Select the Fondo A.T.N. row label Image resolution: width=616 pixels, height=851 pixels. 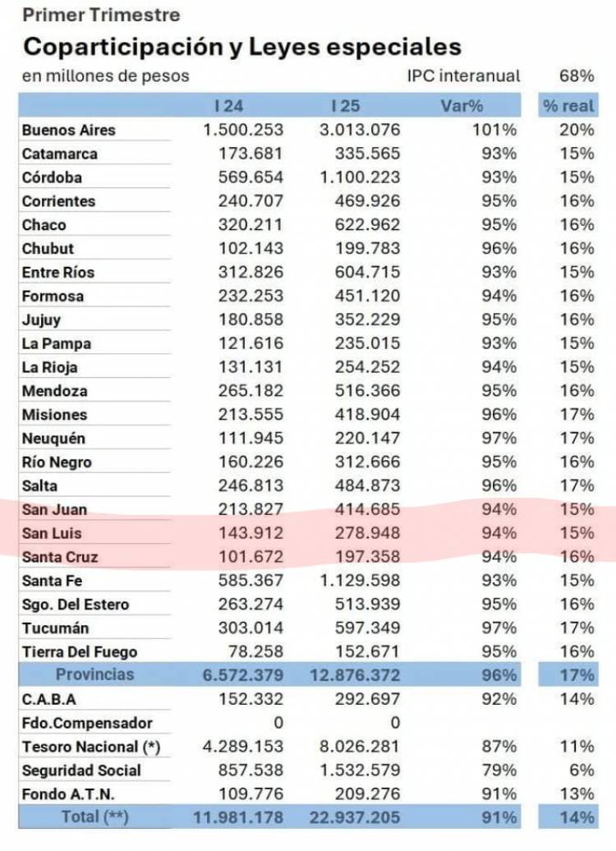(x=67, y=794)
